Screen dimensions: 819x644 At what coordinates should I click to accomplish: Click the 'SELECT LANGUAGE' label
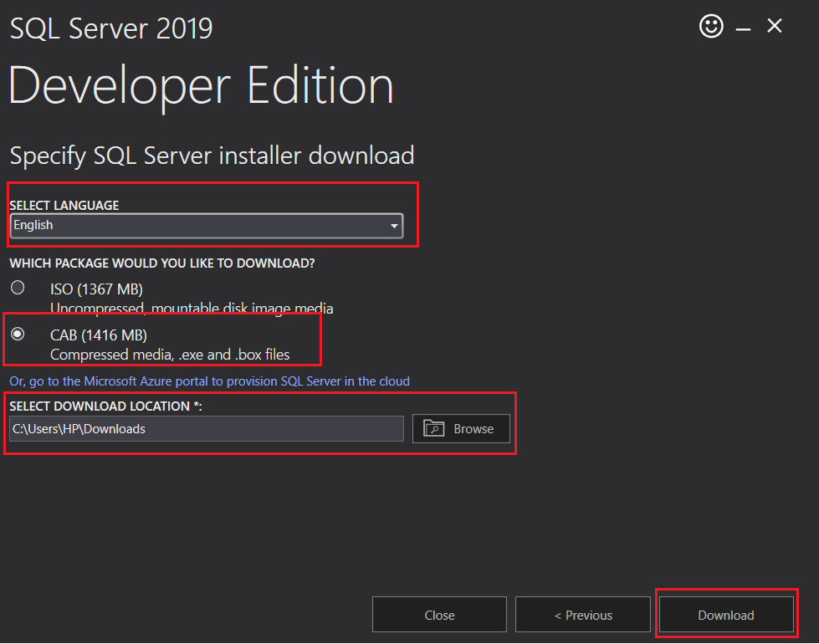pos(64,205)
